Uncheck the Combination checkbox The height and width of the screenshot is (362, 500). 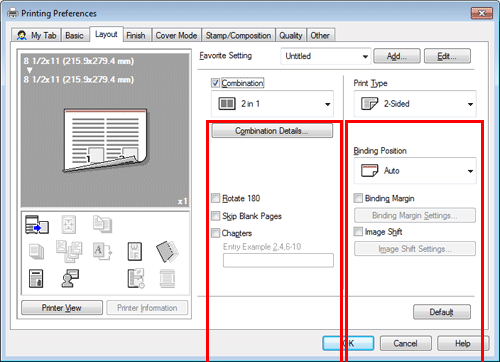[x=215, y=83]
